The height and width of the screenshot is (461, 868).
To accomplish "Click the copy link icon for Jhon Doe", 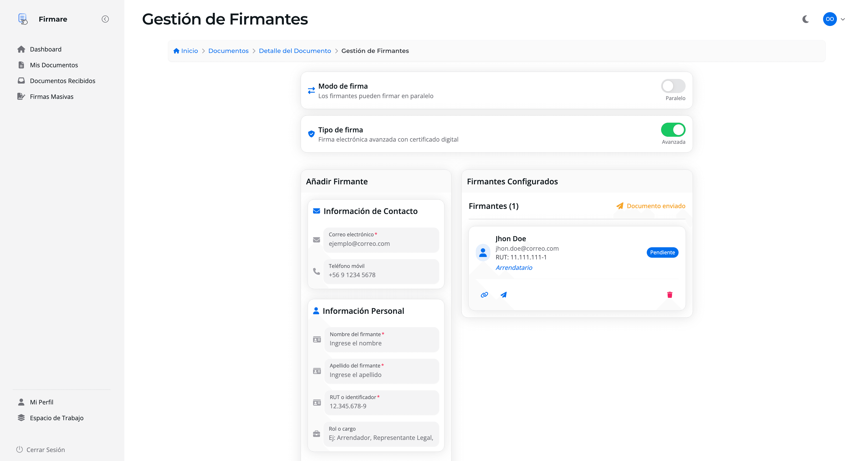I will click(484, 295).
